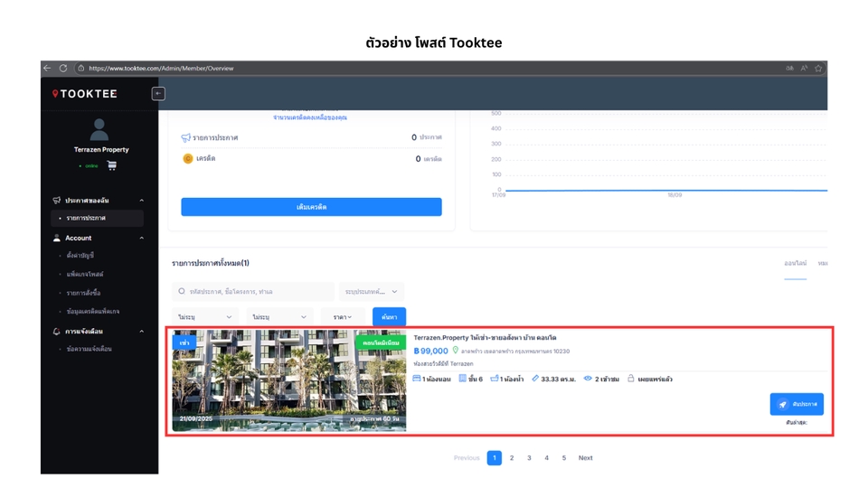Click the map pin icon beside the listing address
This screenshot has width=868, height=488.
pos(456,351)
